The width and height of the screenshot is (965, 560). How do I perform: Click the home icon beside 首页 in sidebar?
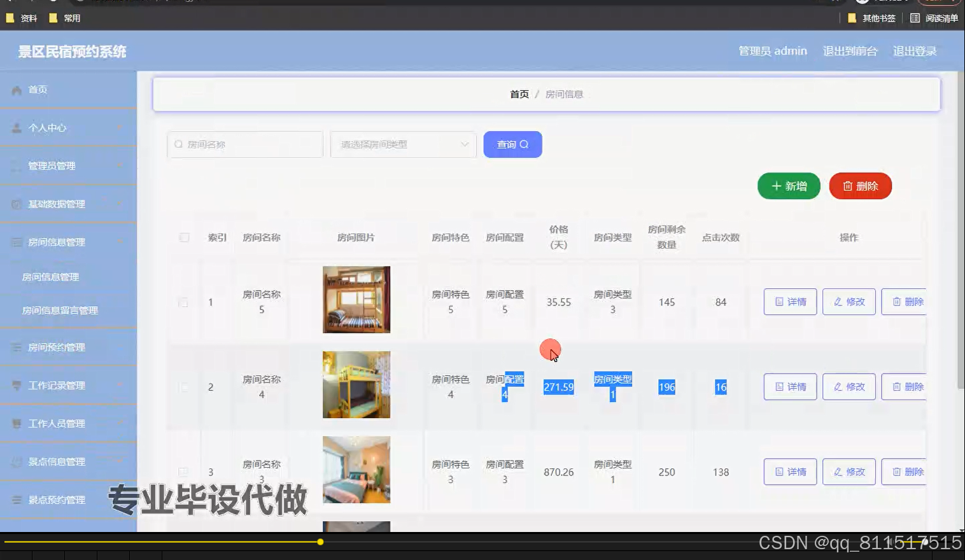click(x=17, y=90)
